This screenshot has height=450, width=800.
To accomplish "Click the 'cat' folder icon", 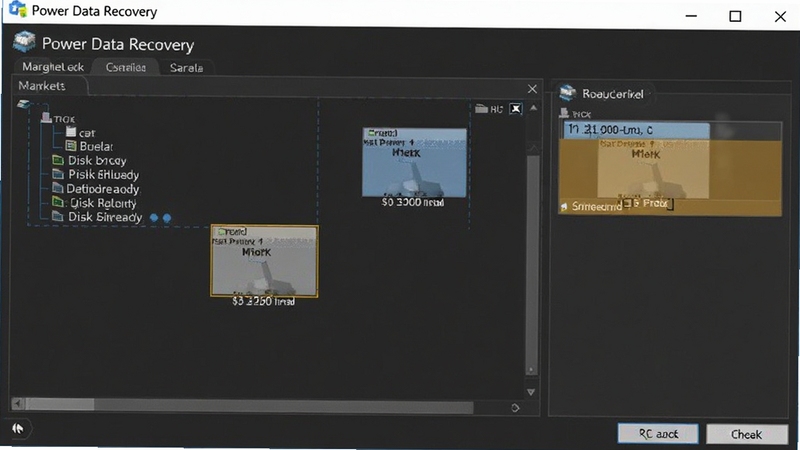I will pyautogui.click(x=71, y=132).
